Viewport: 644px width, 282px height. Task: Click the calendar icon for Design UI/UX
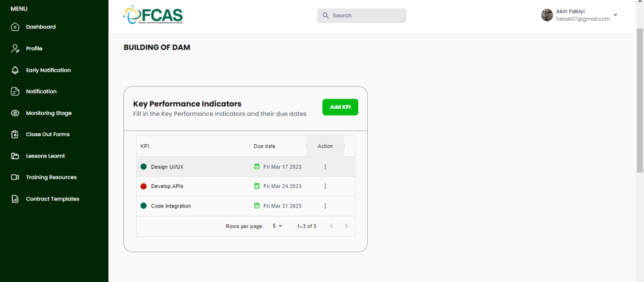(257, 167)
